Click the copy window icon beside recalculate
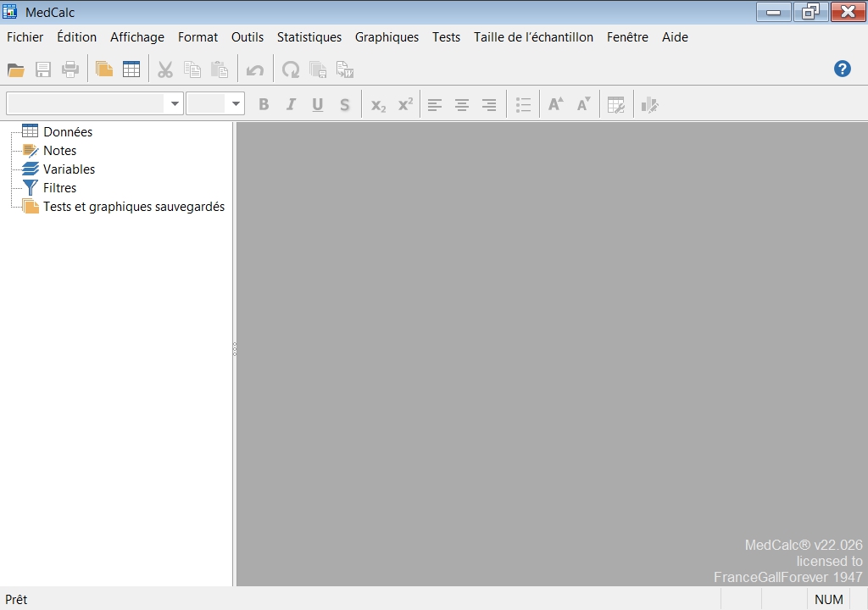This screenshot has height=610, width=868. 318,69
